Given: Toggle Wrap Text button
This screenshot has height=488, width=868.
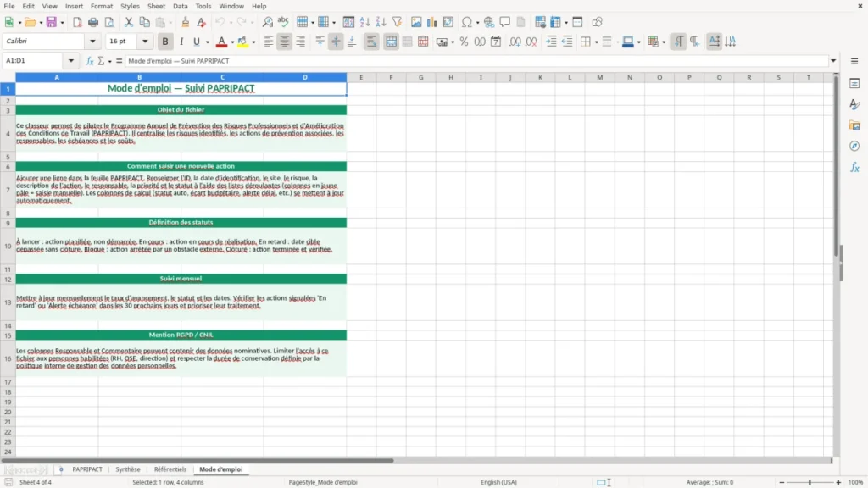Looking at the screenshot, I should pyautogui.click(x=371, y=42).
